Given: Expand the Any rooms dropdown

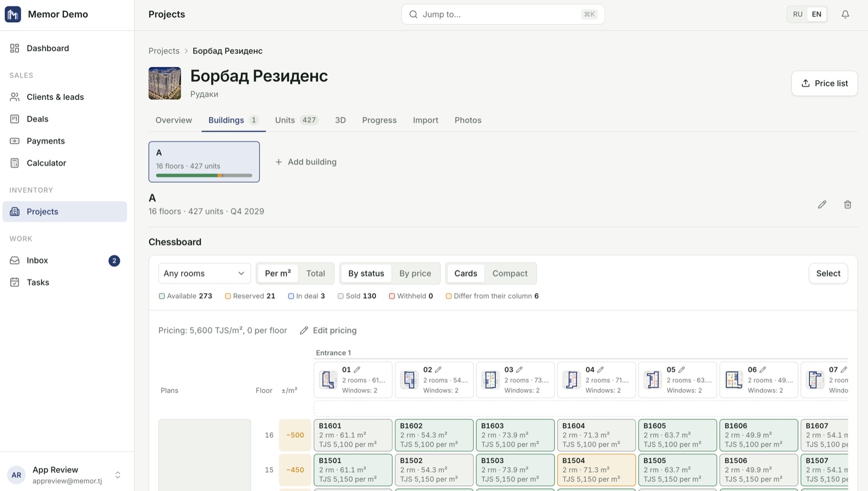Looking at the screenshot, I should 204,273.
